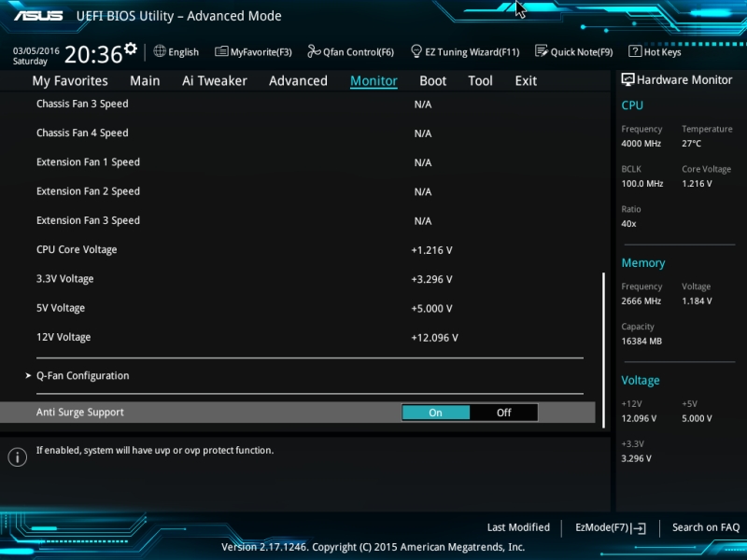This screenshot has width=747, height=560.
Task: Click the settings gear beside the clock
Action: coord(131,49)
